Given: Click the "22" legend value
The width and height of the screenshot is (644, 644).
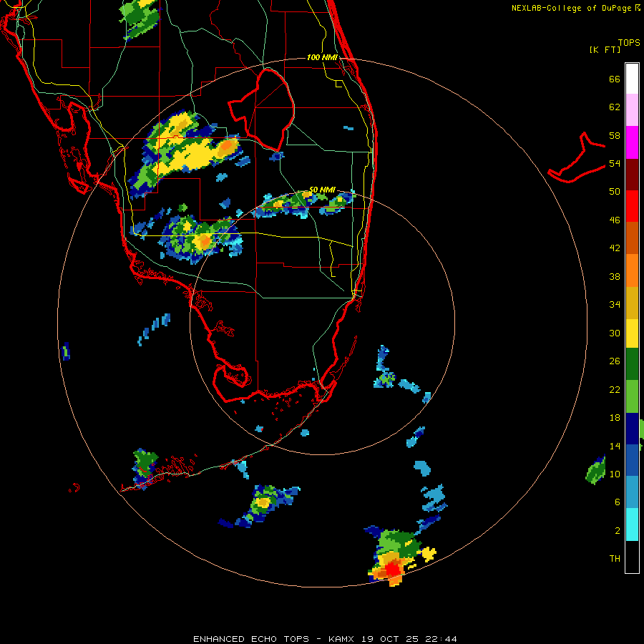Looking at the screenshot, I should [x=615, y=389].
